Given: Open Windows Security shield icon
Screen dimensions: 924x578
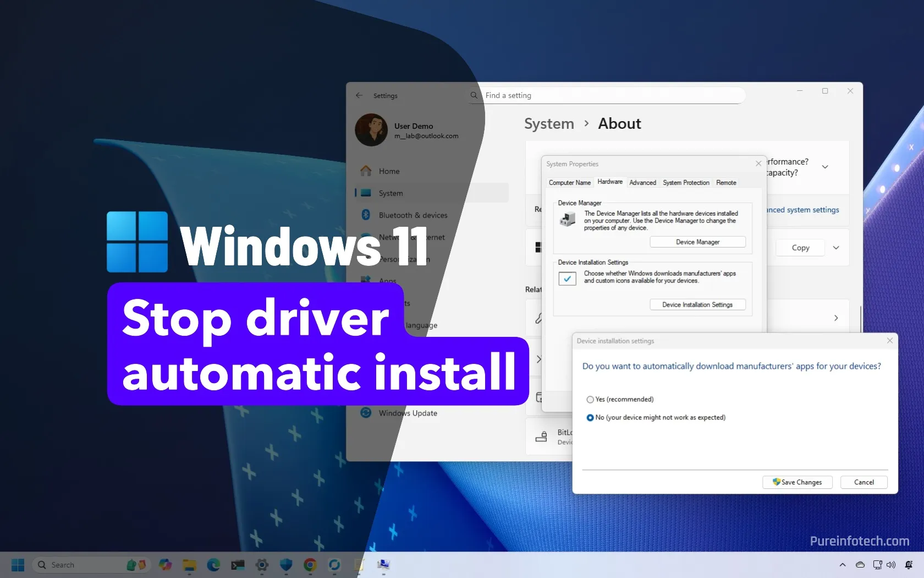Looking at the screenshot, I should tap(286, 565).
